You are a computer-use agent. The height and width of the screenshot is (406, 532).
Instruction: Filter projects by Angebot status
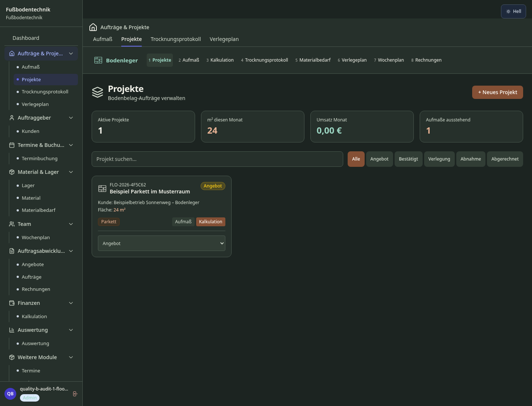(x=379, y=159)
